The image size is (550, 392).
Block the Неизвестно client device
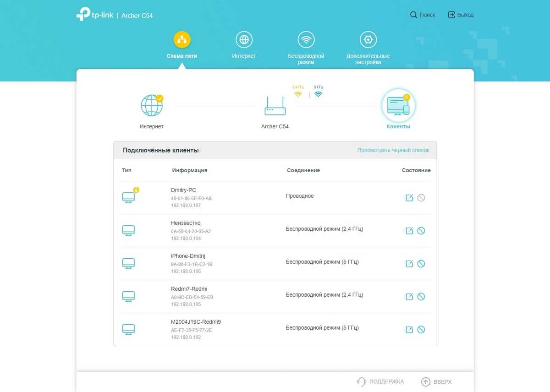(x=421, y=231)
